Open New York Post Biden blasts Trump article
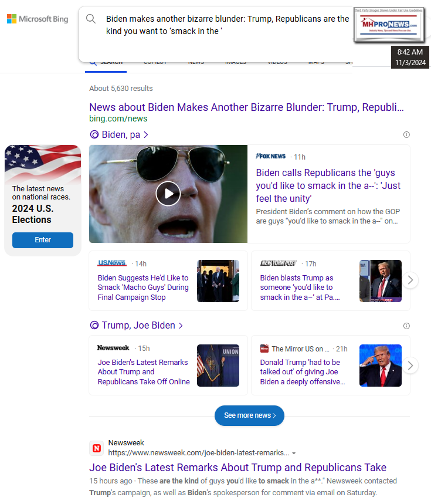 [x=300, y=287]
